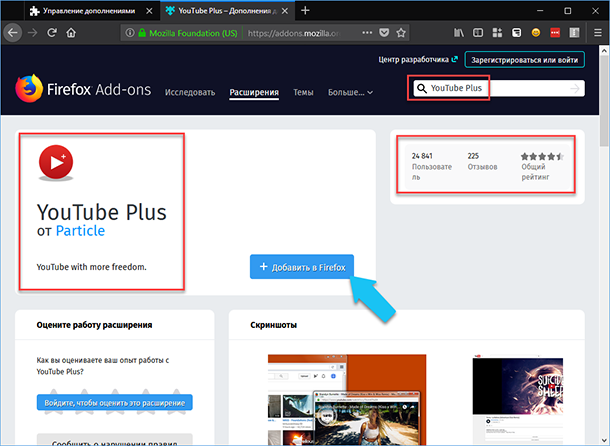Open the Firefox hamburger menu
The image size is (610, 446).
(598, 33)
